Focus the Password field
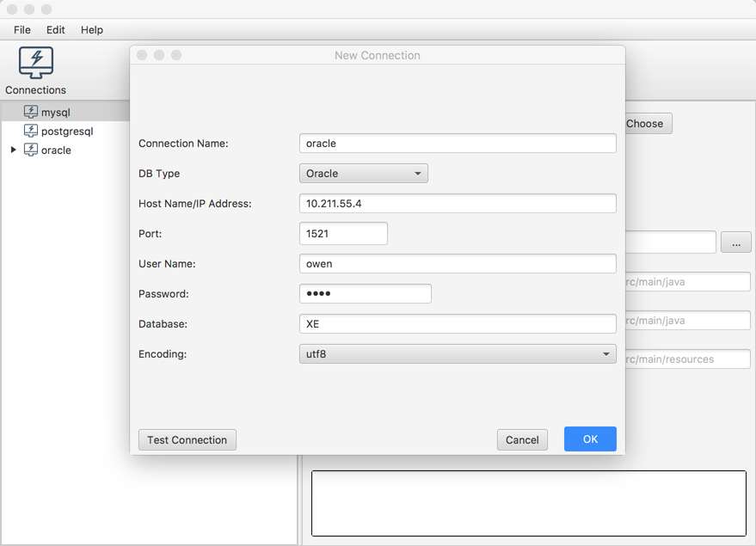The height and width of the screenshot is (546, 756). pyautogui.click(x=366, y=294)
